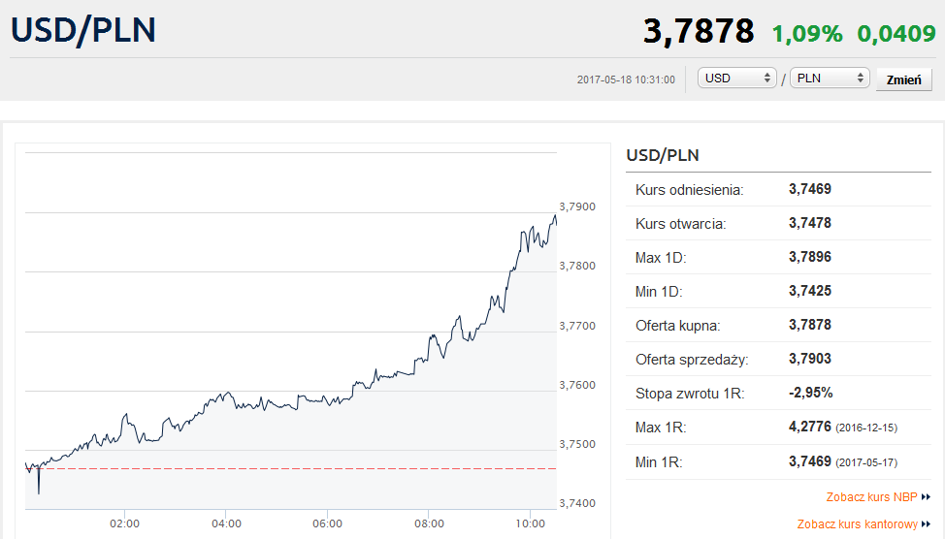Select the 08:00 label on chart time axis
This screenshot has height=539, width=945.
click(x=428, y=523)
